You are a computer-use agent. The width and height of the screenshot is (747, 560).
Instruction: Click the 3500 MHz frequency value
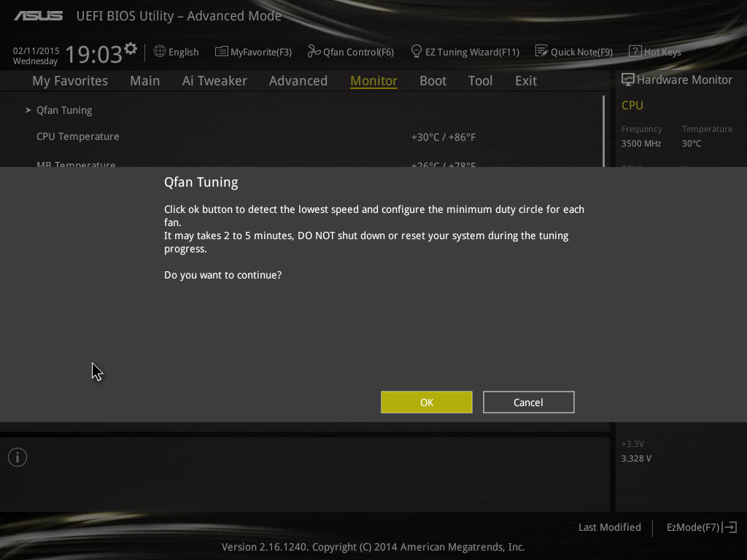(641, 144)
